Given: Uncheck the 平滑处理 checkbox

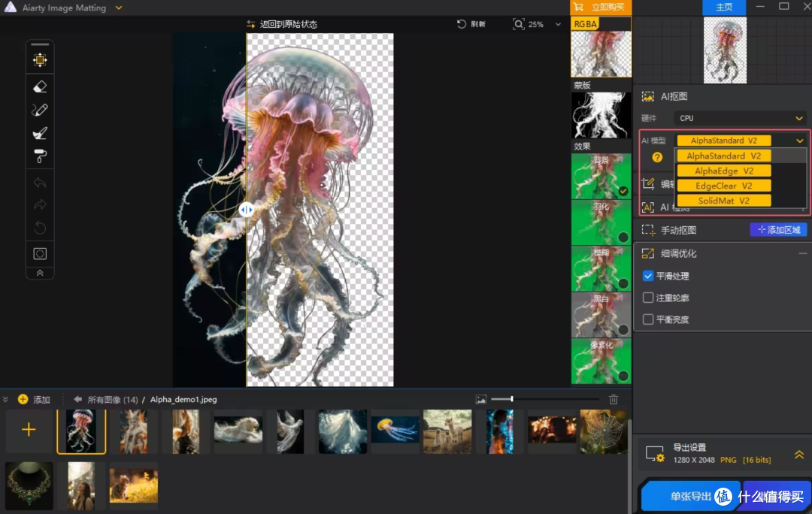Looking at the screenshot, I should (x=648, y=276).
